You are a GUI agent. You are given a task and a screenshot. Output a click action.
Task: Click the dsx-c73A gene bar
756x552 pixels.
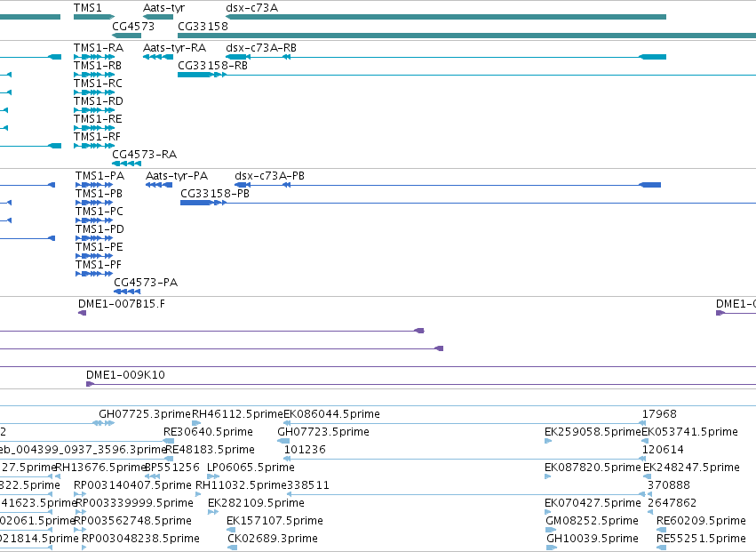446,17
